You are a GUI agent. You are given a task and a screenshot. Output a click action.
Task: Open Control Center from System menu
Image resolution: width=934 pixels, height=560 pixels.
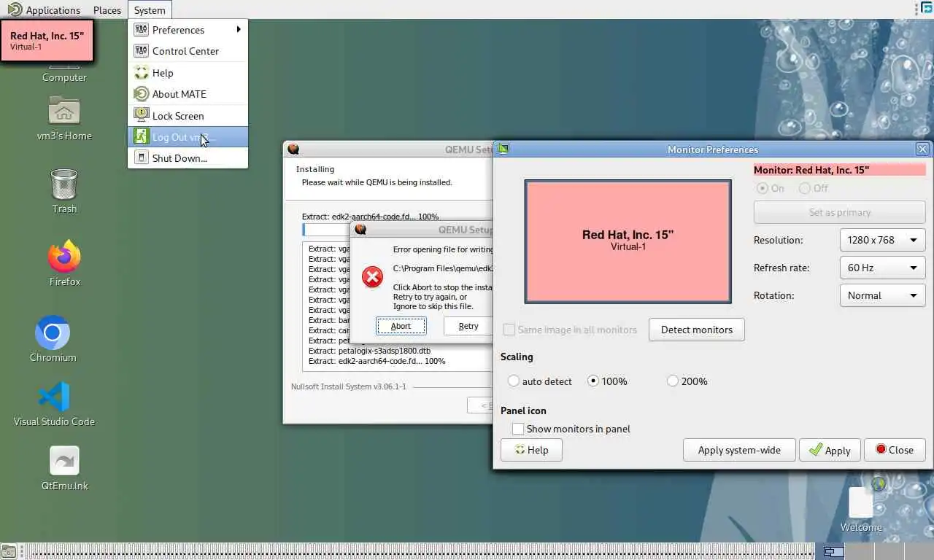188,51
